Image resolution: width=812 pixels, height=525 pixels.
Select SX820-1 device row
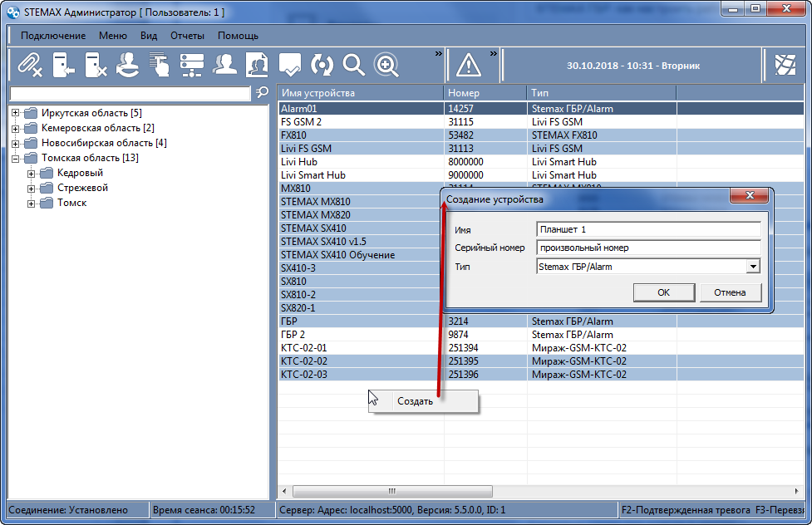pyautogui.click(x=361, y=308)
